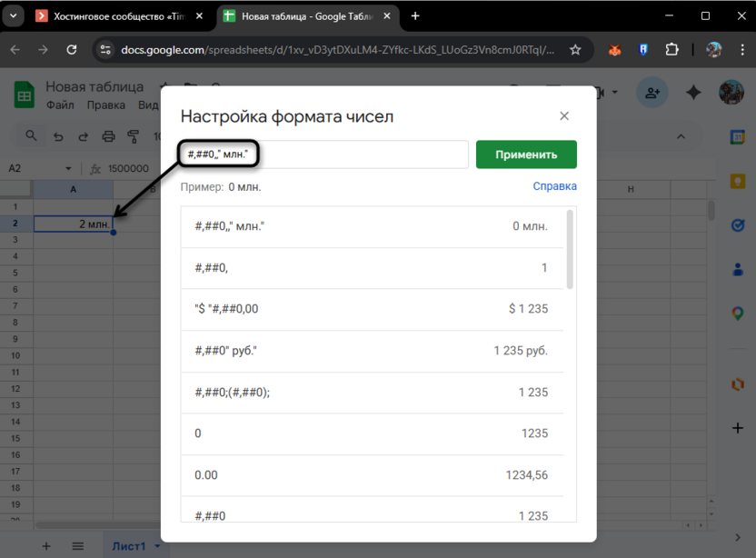The image size is (756, 558).
Task: Click the Применить button
Action: 526,154
